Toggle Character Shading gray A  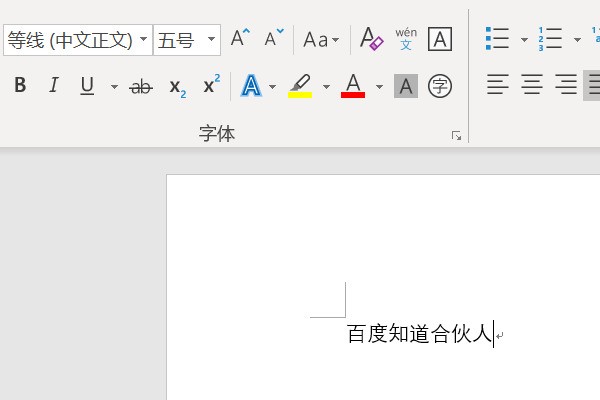(x=406, y=86)
